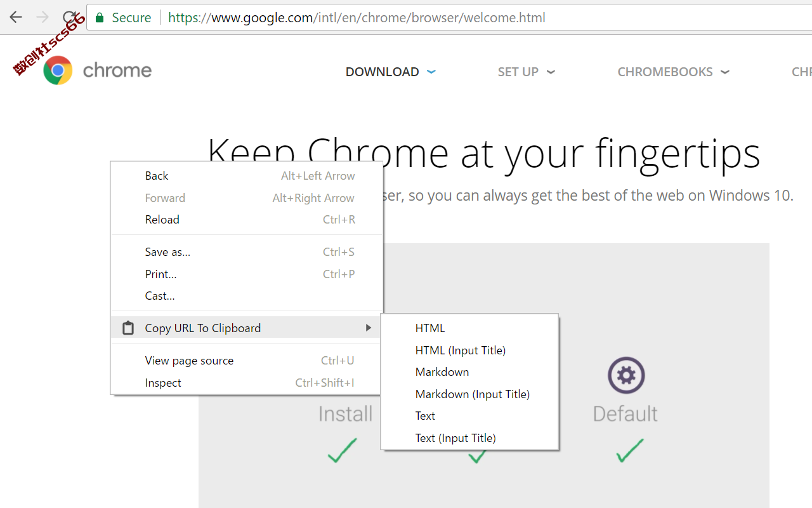Click the Default gear icon
812x508 pixels.
626,375
